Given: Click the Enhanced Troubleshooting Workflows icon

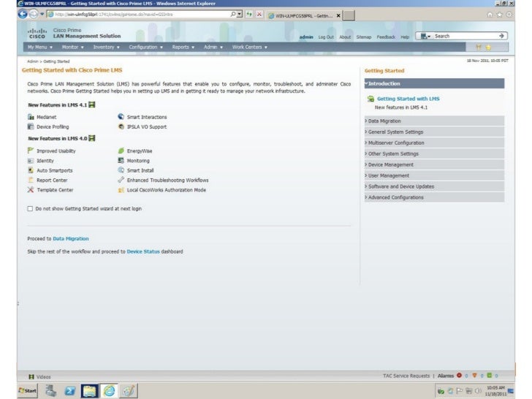Looking at the screenshot, I should (x=121, y=180).
